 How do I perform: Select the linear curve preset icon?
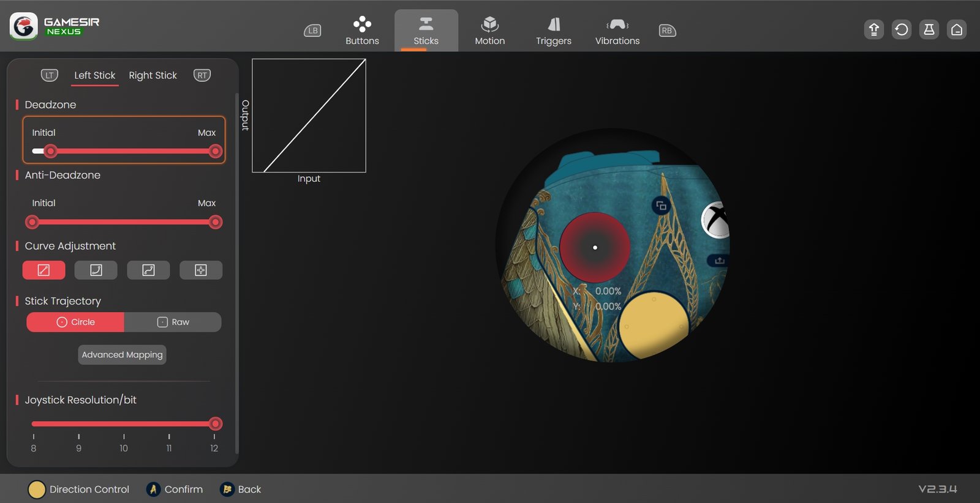pyautogui.click(x=43, y=270)
